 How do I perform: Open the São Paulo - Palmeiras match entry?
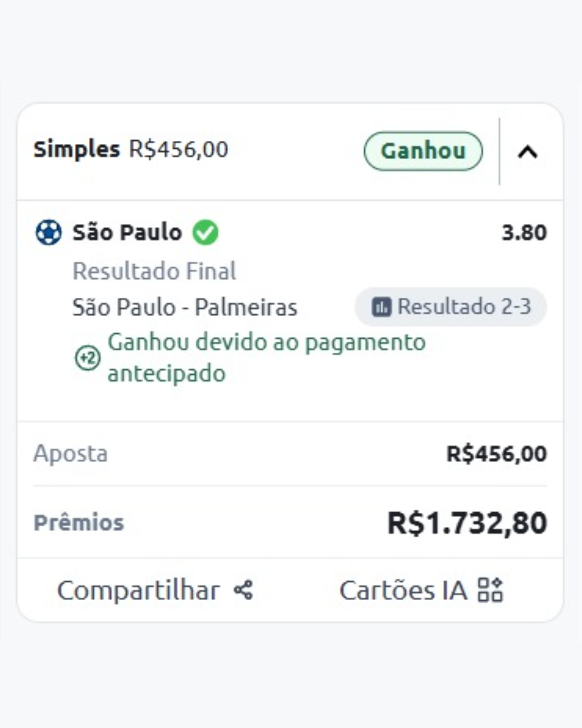pyautogui.click(x=185, y=306)
